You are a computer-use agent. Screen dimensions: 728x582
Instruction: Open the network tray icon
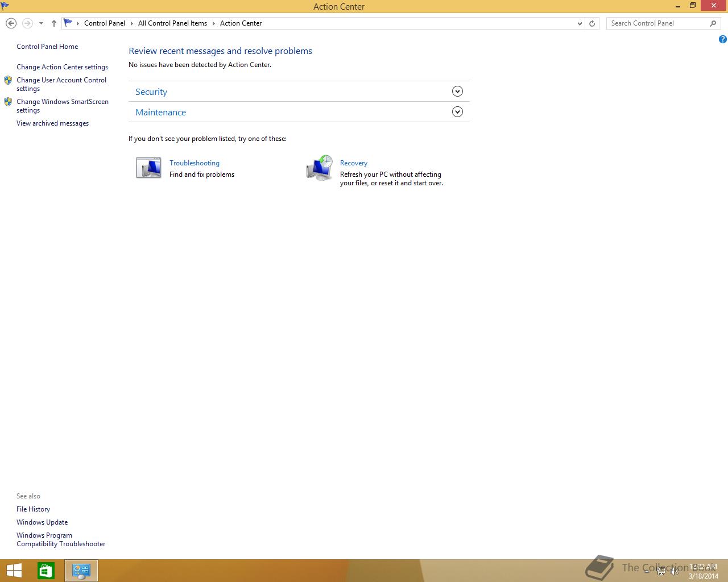click(661, 571)
